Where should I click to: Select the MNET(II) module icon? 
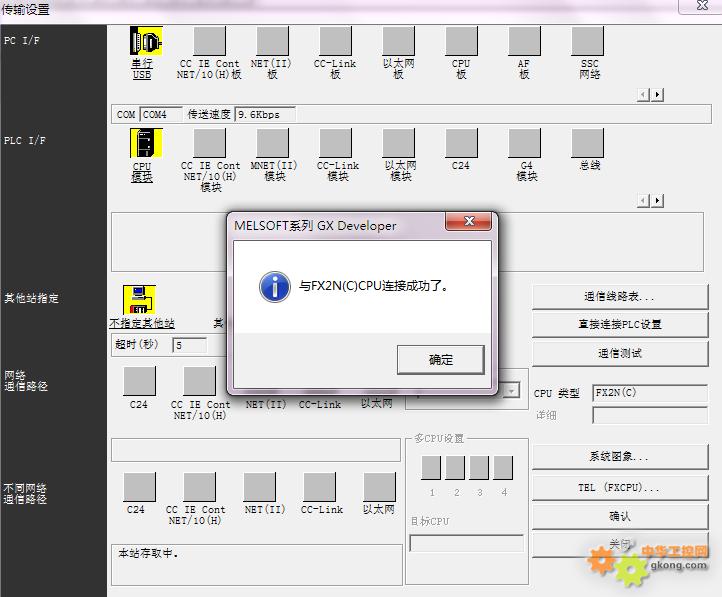[273, 143]
